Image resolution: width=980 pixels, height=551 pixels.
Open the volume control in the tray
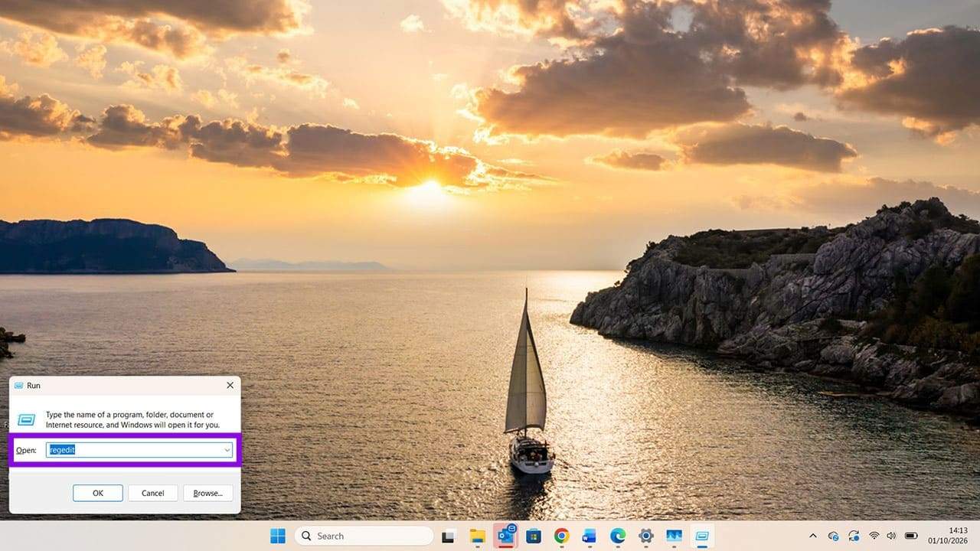891,536
